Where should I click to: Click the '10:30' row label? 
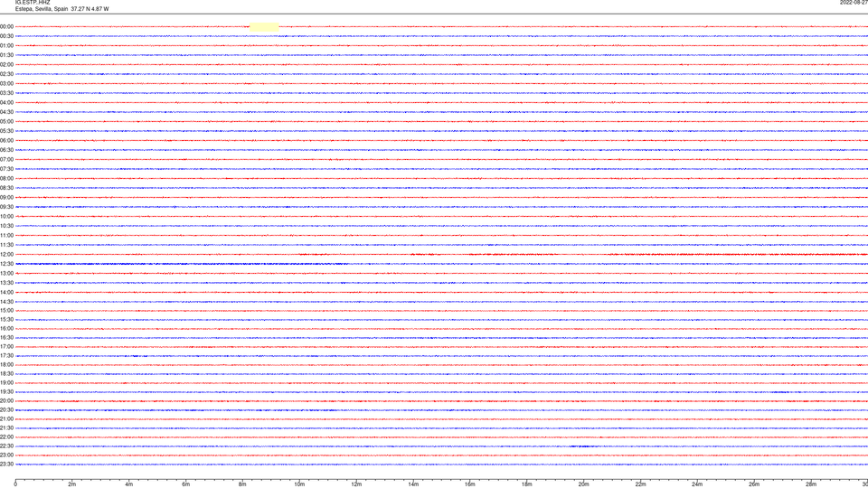(6, 226)
